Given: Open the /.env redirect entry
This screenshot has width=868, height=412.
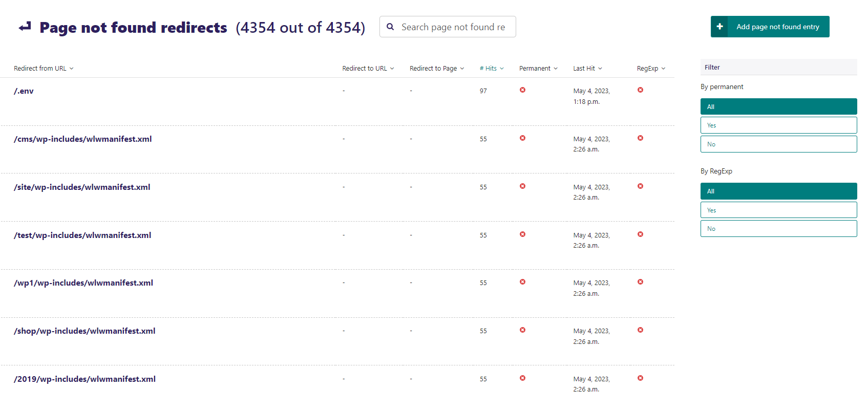Looking at the screenshot, I should pyautogui.click(x=24, y=91).
